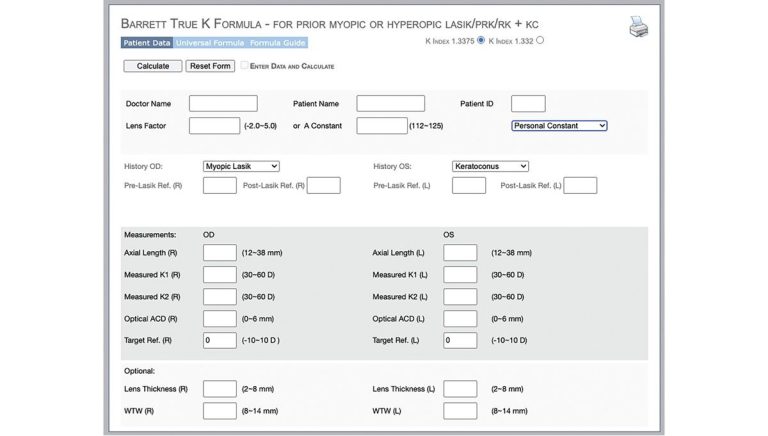Open History OD Myopic Lasik dropdown

tap(241, 166)
